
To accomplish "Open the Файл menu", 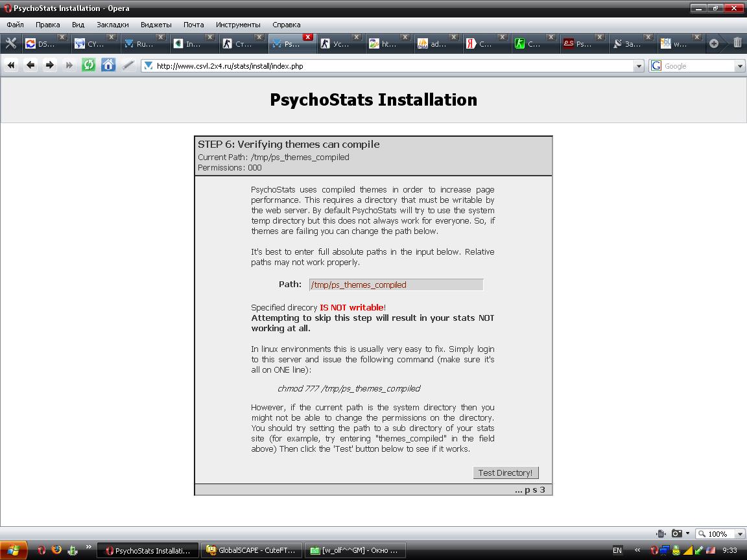I will coord(16,25).
